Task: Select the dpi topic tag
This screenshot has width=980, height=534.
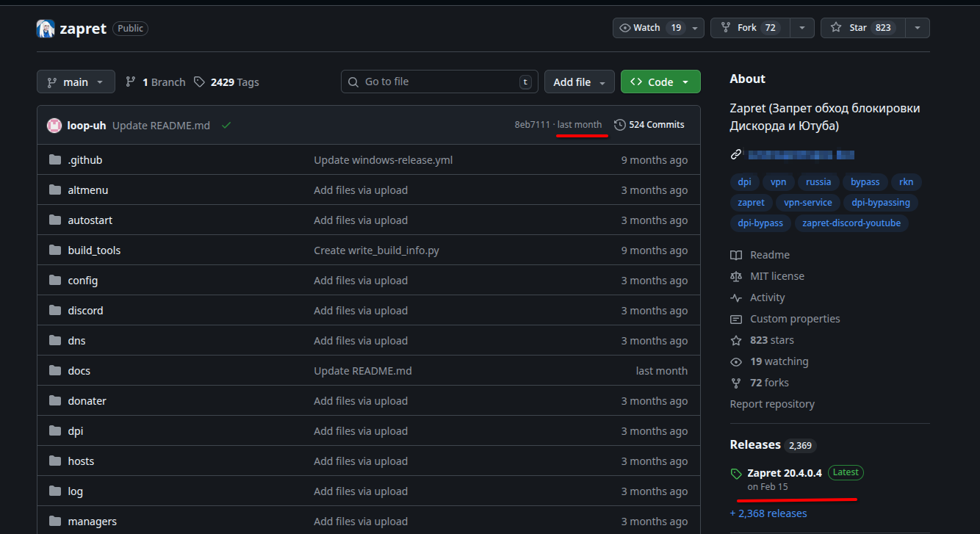Action: [744, 182]
